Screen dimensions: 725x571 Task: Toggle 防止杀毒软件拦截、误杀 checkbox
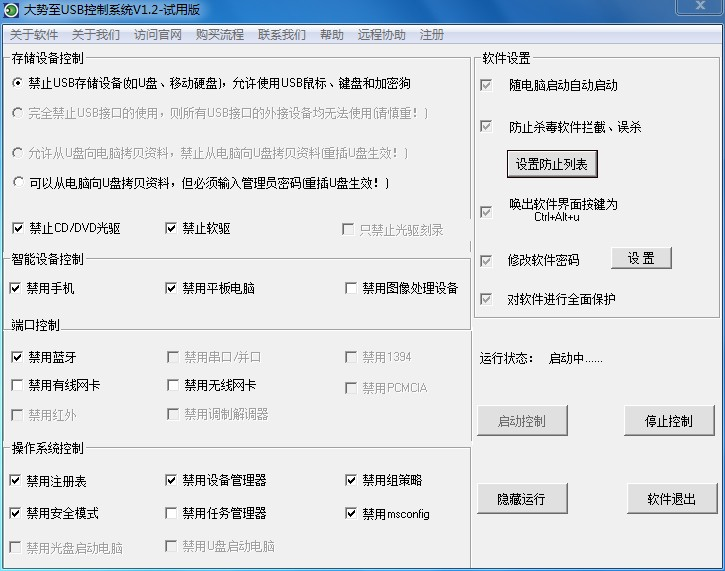point(485,126)
